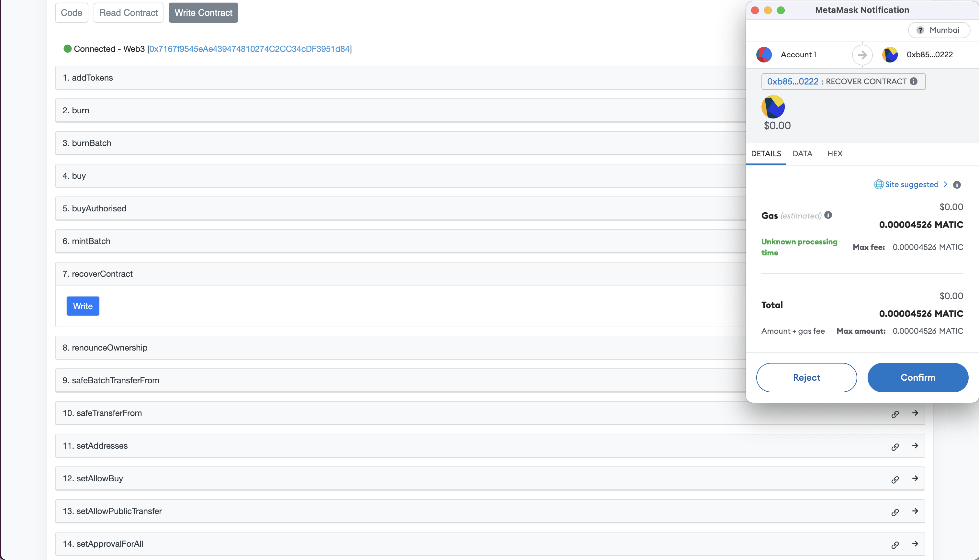Image resolution: width=979 pixels, height=560 pixels.
Task: Open the Mumbai network selector
Action: [939, 30]
